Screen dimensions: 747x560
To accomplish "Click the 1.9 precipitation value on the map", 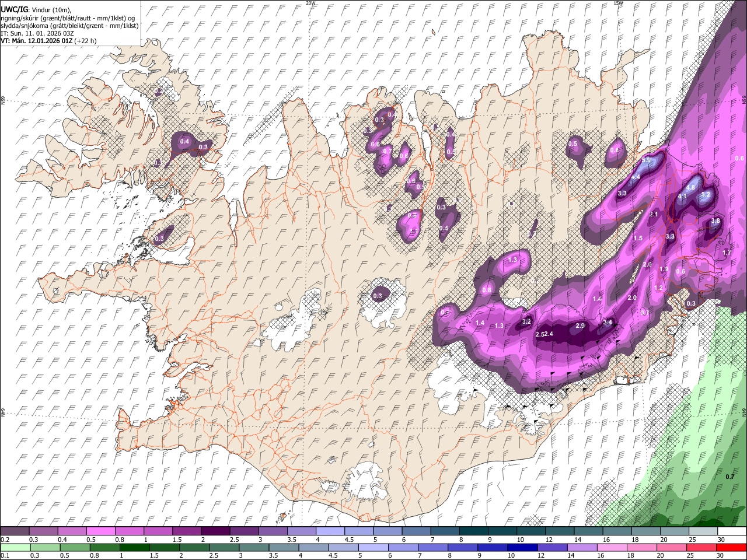I will [x=664, y=269].
